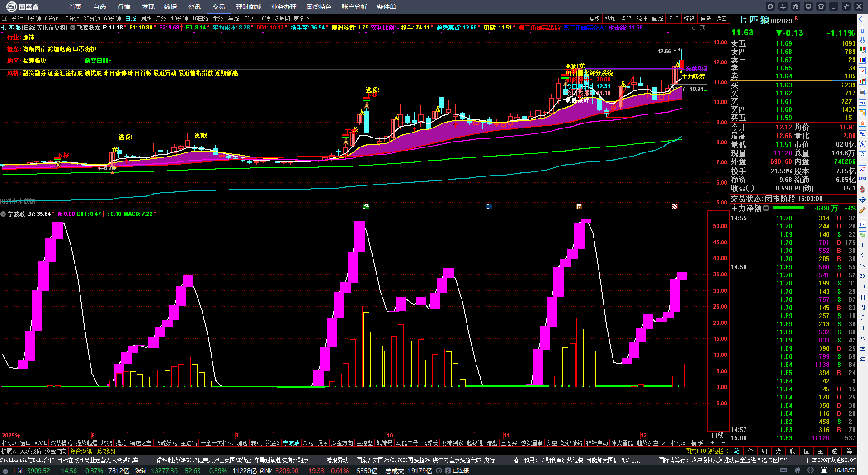Open the 模板 template dropdown
Screen dimensions: 868x475
pos(697,443)
